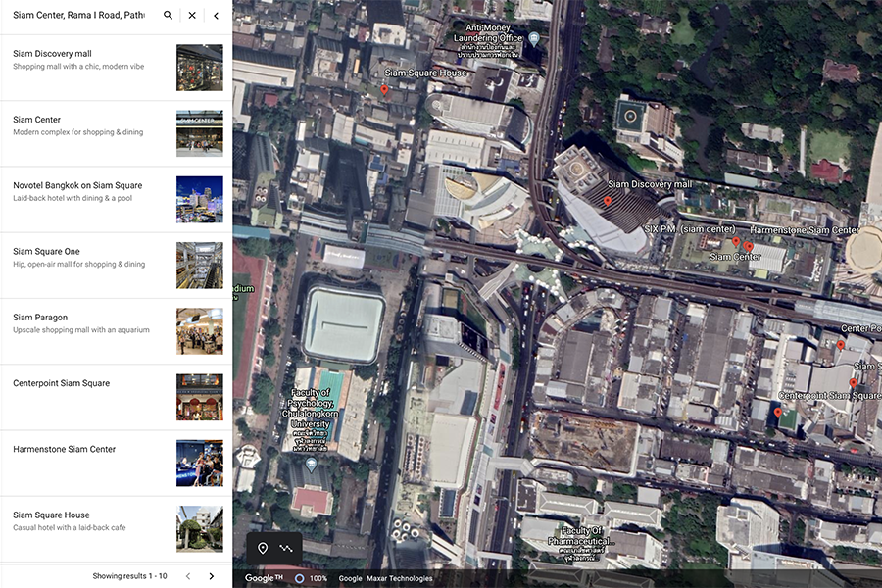Click the Centerpoint Siam Square map pin
Screen dimensions: 882x588
click(778, 413)
